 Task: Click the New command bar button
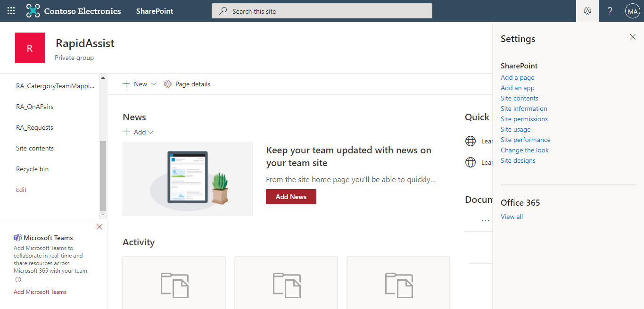pyautogui.click(x=139, y=84)
